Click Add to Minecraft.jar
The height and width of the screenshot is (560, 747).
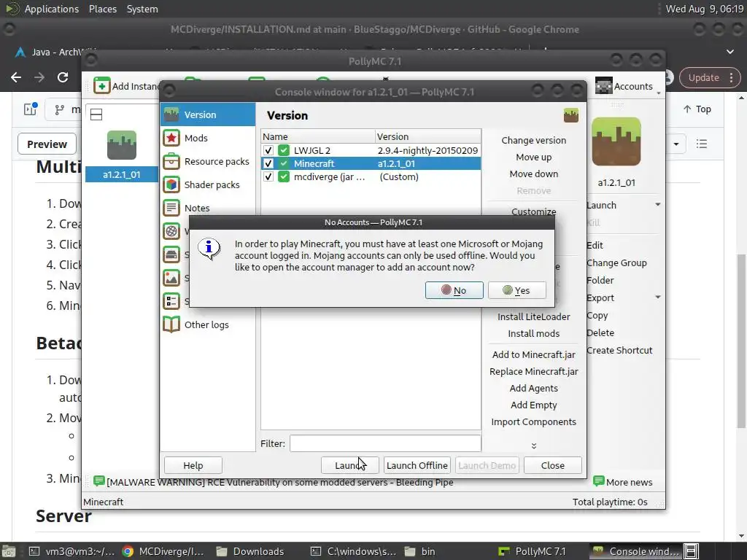click(x=533, y=354)
